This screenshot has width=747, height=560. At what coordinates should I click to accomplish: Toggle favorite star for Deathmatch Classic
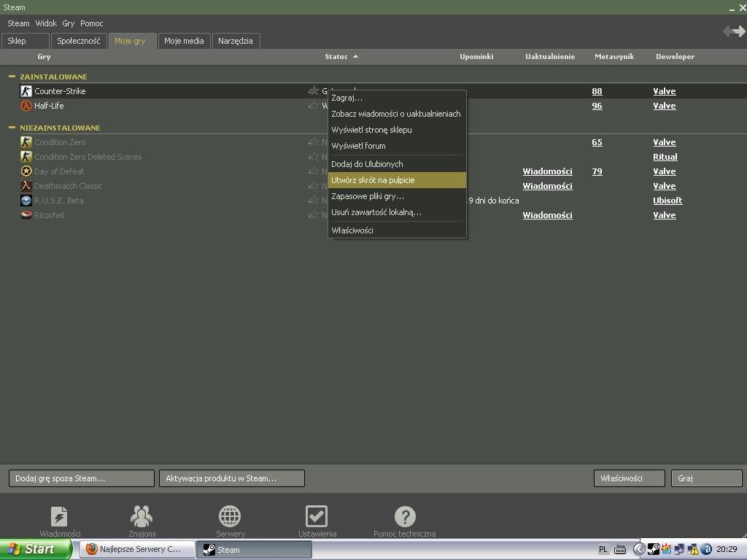313,186
